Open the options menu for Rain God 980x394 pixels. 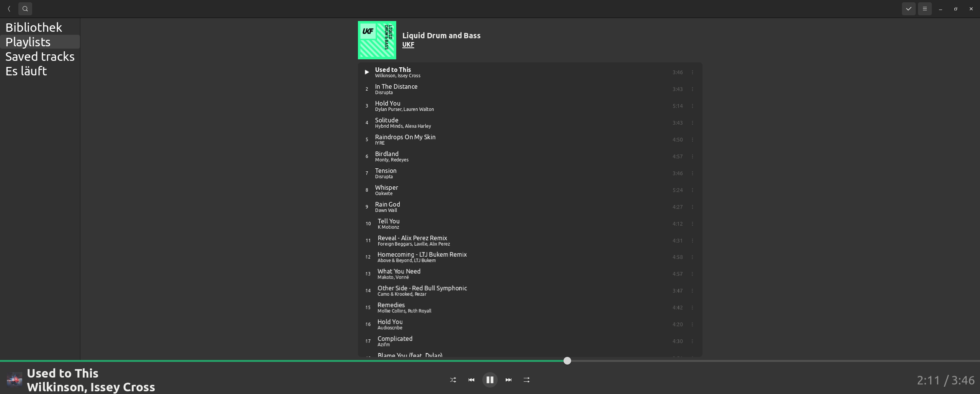pos(692,207)
